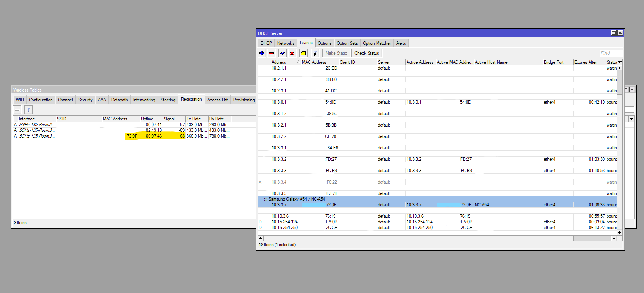Click the Find search field
This screenshot has width=644, height=293.
[x=611, y=53]
